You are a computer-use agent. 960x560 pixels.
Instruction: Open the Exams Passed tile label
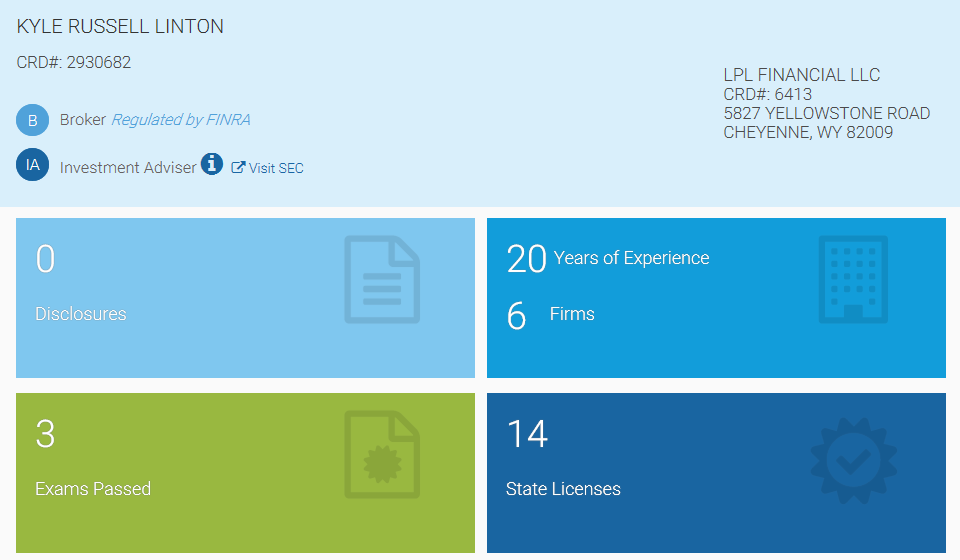pyautogui.click(x=93, y=489)
